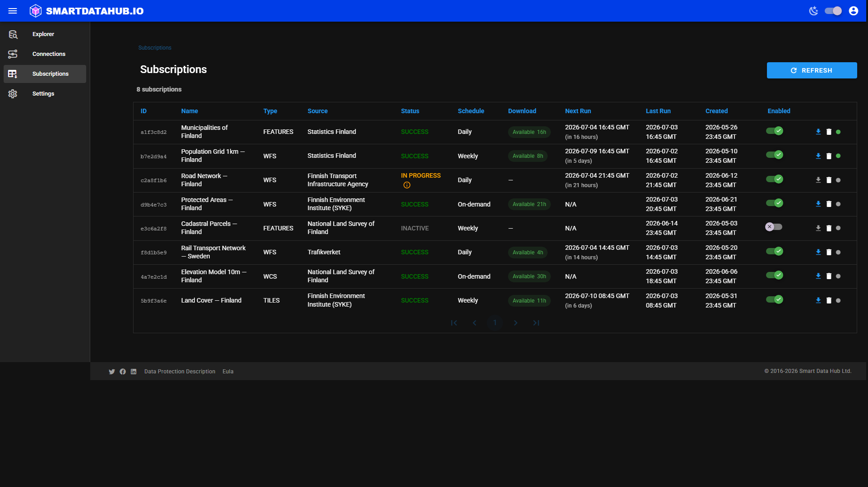868x487 pixels.
Task: Enable the Cadastral Parcels Finland subscription toggle
Action: tap(773, 227)
